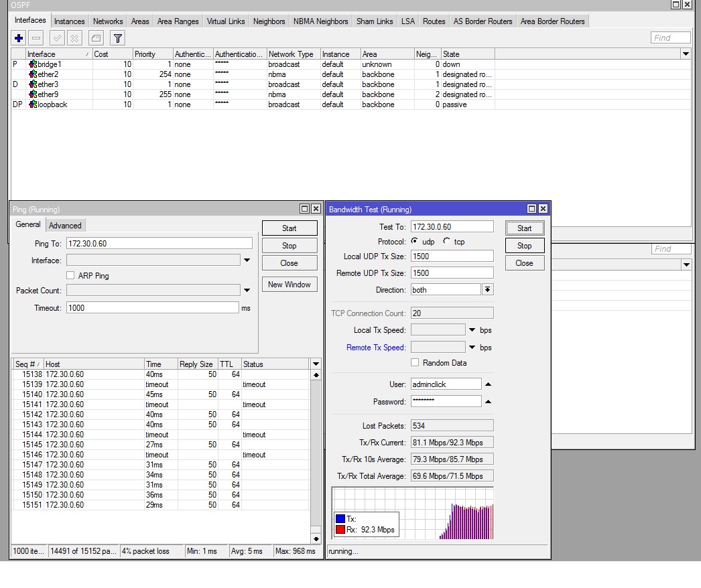This screenshot has width=701, height=588.
Task: Click the Ping To address field
Action: coord(160,244)
